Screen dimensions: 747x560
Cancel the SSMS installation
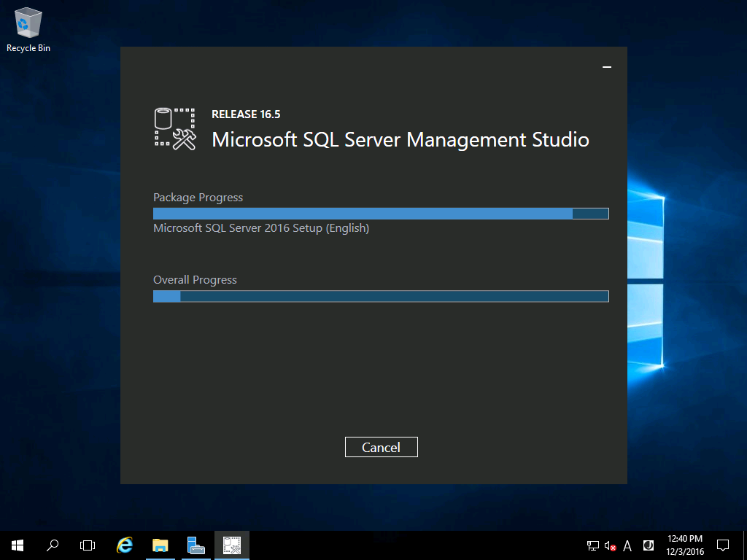click(381, 447)
